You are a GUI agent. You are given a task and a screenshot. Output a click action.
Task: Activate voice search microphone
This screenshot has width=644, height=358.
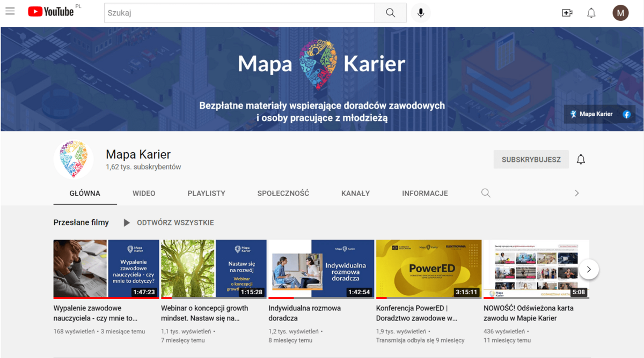click(421, 13)
